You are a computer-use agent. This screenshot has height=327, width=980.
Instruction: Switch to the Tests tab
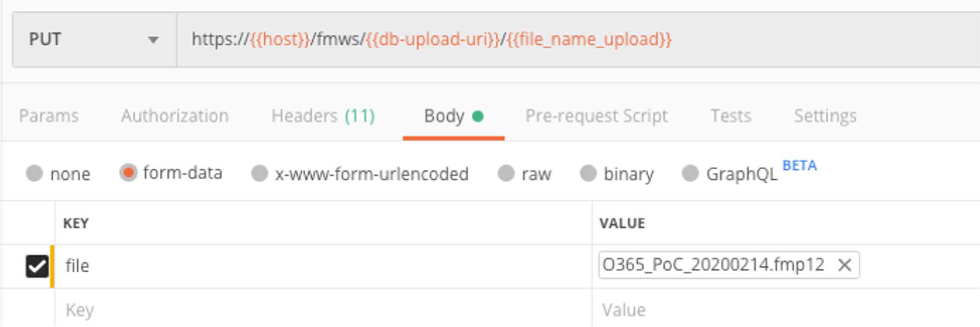click(731, 116)
